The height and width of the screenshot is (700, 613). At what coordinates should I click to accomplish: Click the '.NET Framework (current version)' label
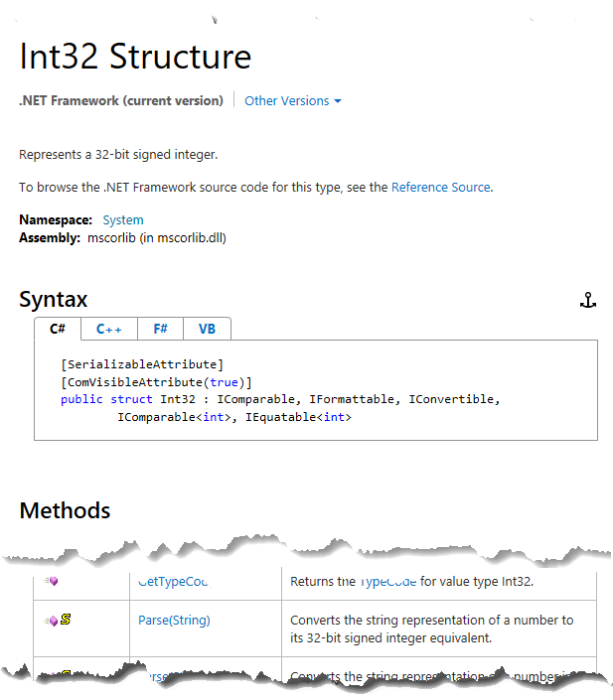[x=121, y=101]
